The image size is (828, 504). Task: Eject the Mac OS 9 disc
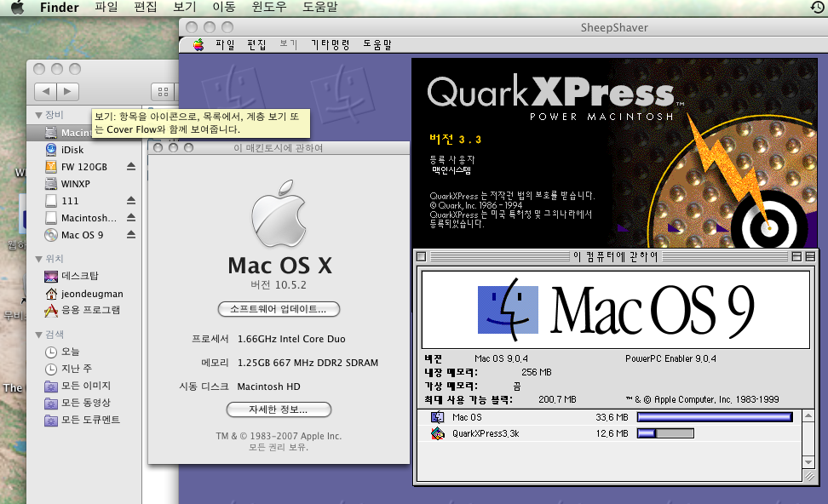(131, 235)
